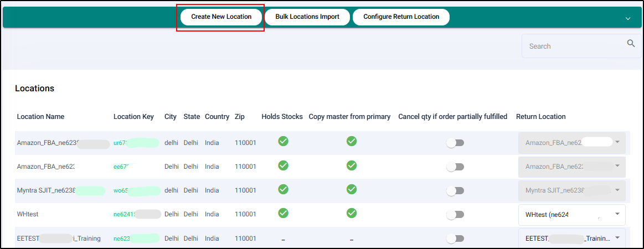The height and width of the screenshot is (249, 644).
Task: Collapse the top green toolbar chevron
Action: [628, 18]
